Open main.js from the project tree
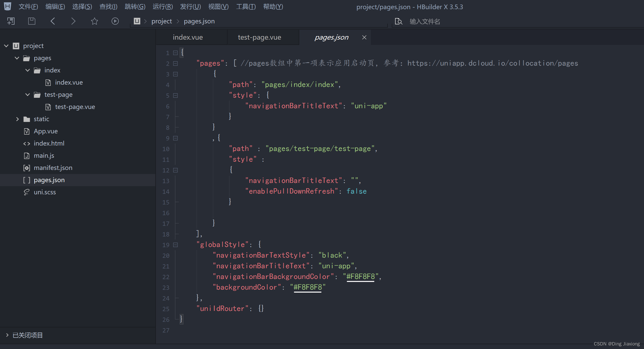The image size is (644, 349). point(44,156)
